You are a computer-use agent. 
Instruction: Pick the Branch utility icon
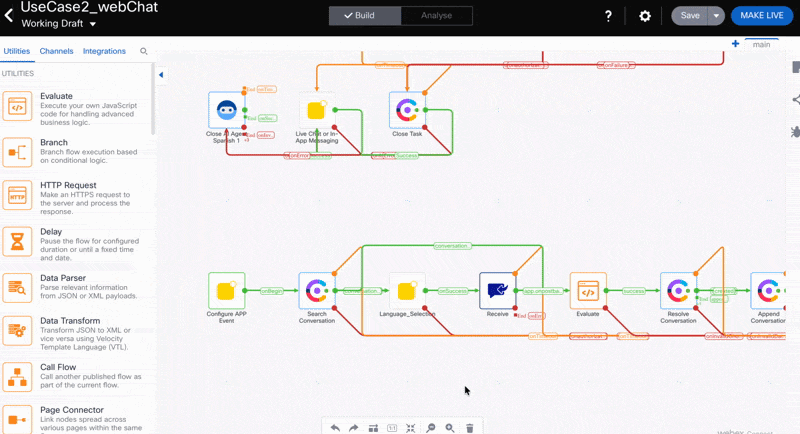17,152
